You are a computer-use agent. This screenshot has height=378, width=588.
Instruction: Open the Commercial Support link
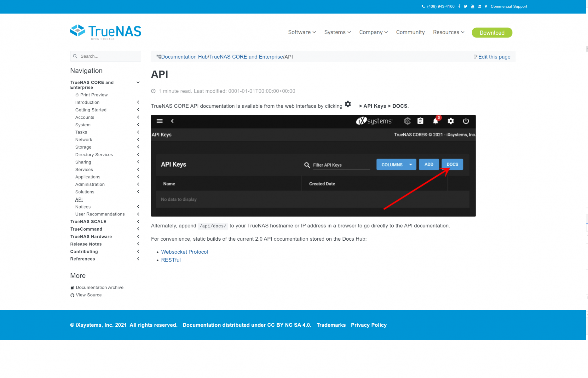tap(509, 6)
